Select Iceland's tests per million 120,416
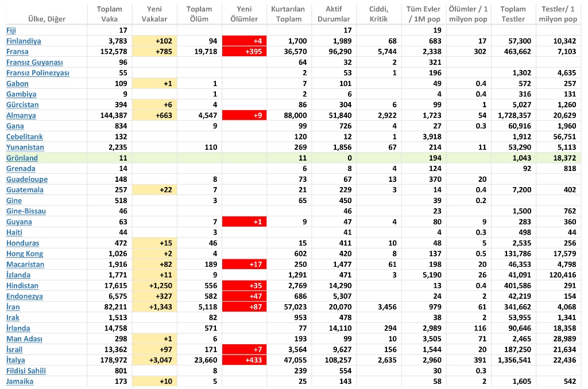 (x=558, y=275)
